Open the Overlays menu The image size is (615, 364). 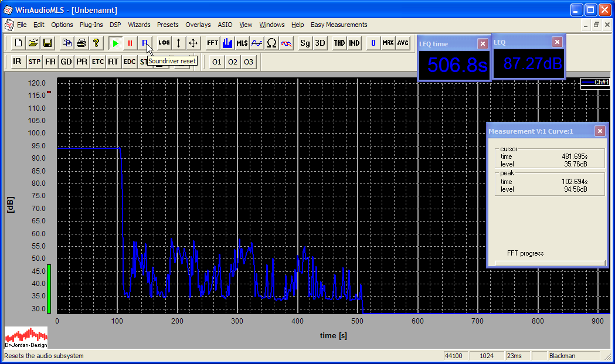pyautogui.click(x=198, y=25)
